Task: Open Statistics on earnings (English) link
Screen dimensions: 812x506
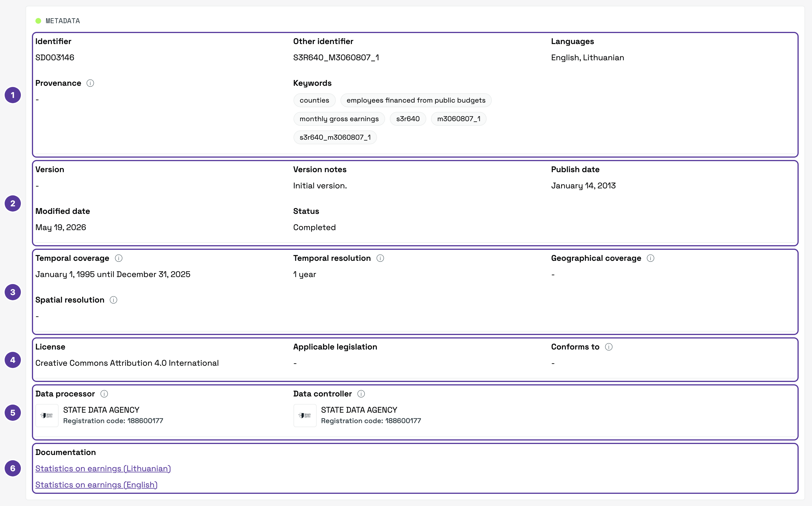Action: (97, 485)
